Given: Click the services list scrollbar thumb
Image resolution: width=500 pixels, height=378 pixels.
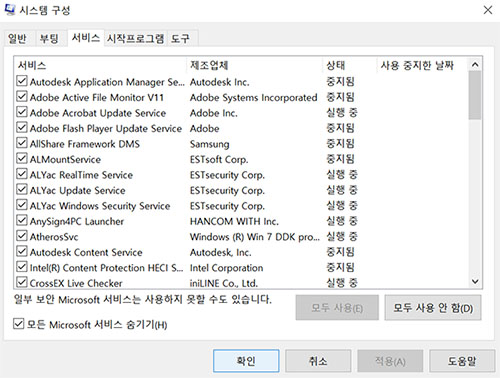Looking at the screenshot, I should pos(475,95).
